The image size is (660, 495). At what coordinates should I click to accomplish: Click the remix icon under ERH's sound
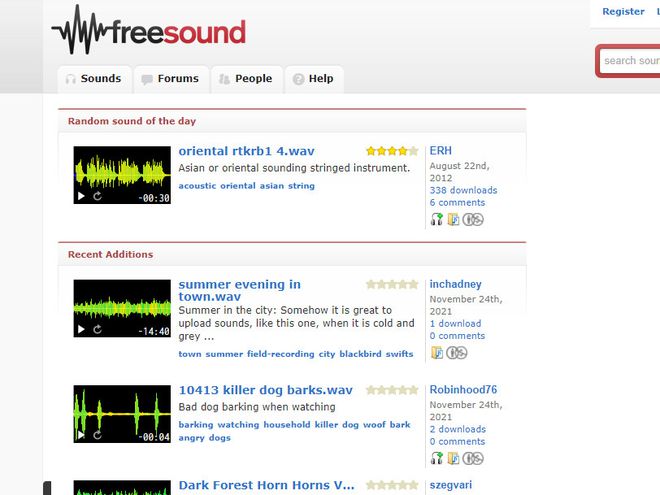pyautogui.click(x=436, y=219)
